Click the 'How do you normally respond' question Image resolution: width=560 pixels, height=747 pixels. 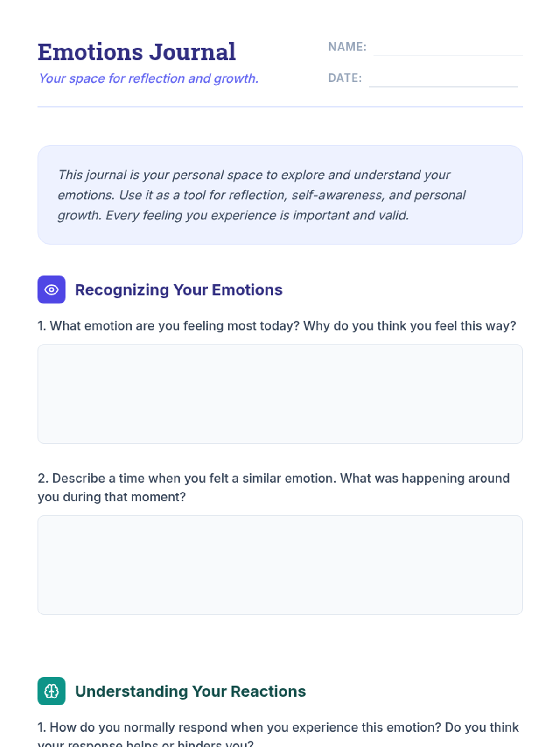tap(278, 727)
